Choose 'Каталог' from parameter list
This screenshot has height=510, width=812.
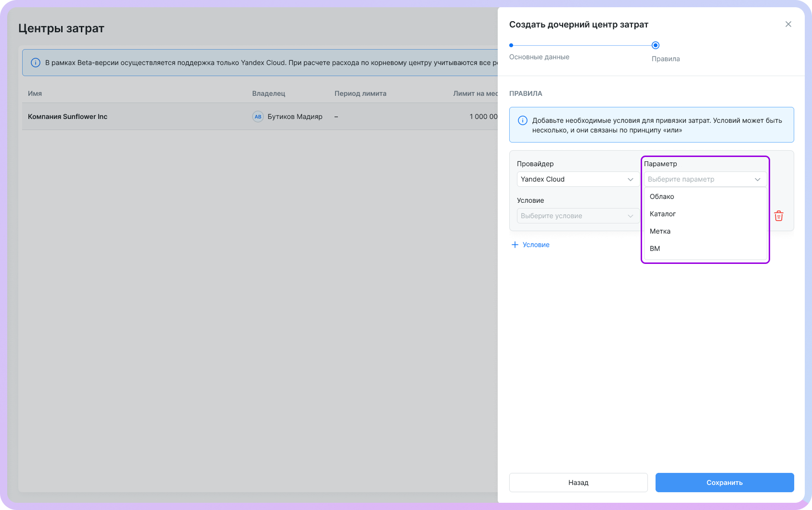click(x=663, y=214)
